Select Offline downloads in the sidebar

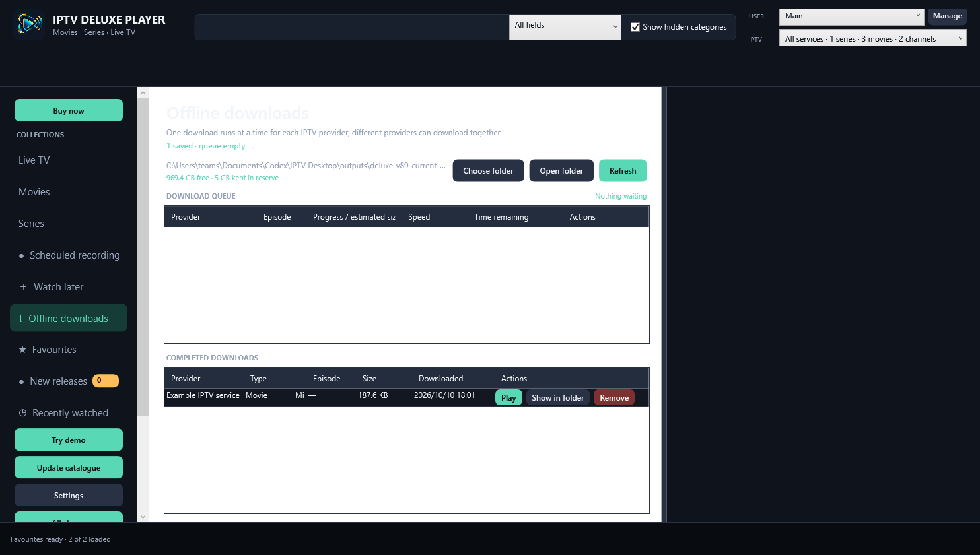69,318
